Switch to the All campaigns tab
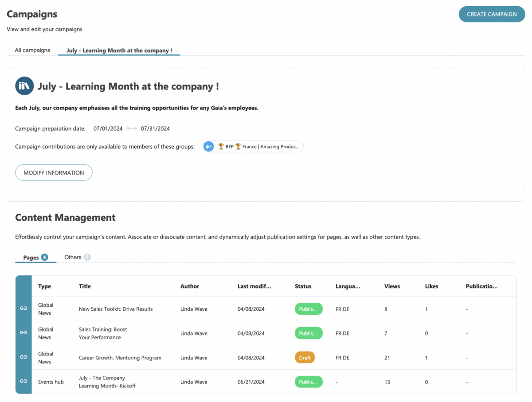The width and height of the screenshot is (532, 402). tap(32, 50)
